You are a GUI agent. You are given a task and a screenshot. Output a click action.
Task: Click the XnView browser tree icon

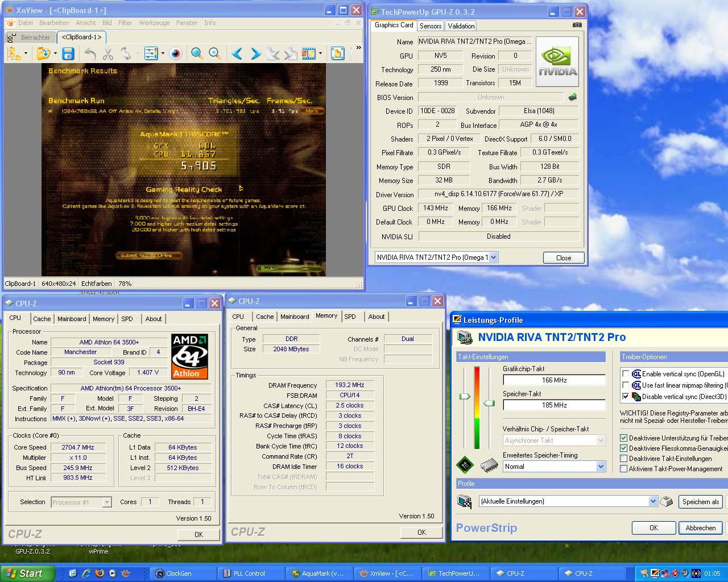(14, 53)
